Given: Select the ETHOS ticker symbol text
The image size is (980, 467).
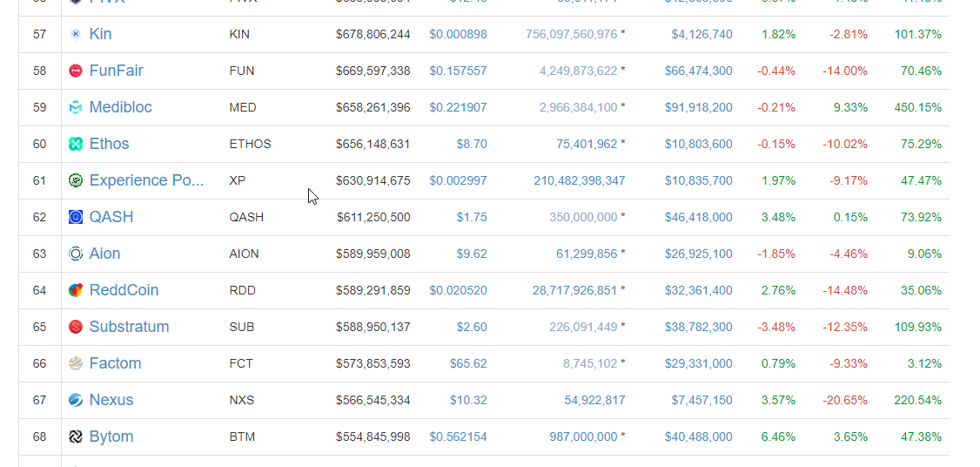Looking at the screenshot, I should point(250,145).
